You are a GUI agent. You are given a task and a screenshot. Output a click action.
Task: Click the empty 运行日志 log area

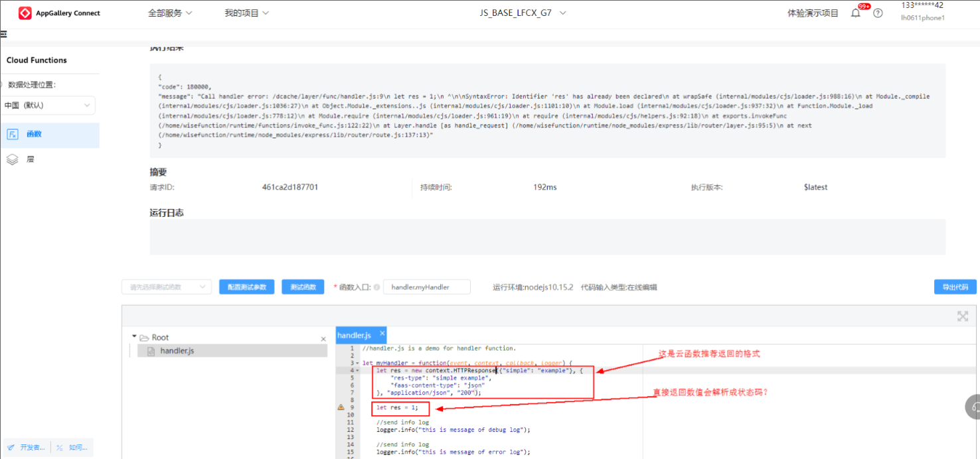click(x=548, y=237)
